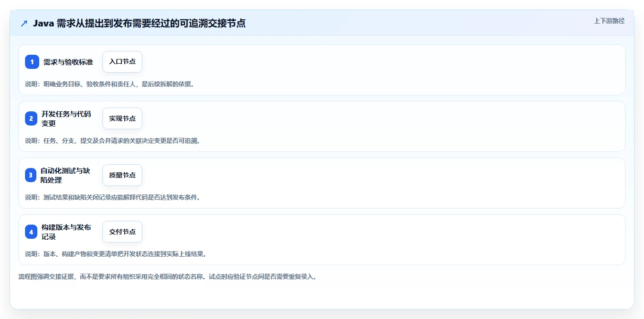Click the step 1 number badge
This screenshot has width=644, height=319.
point(32,62)
